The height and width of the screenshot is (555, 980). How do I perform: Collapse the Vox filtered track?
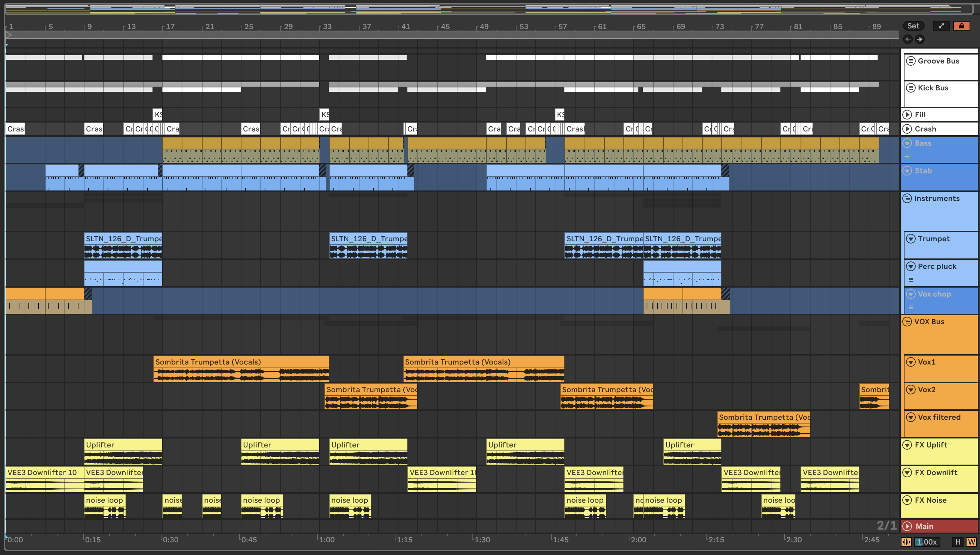click(x=910, y=418)
